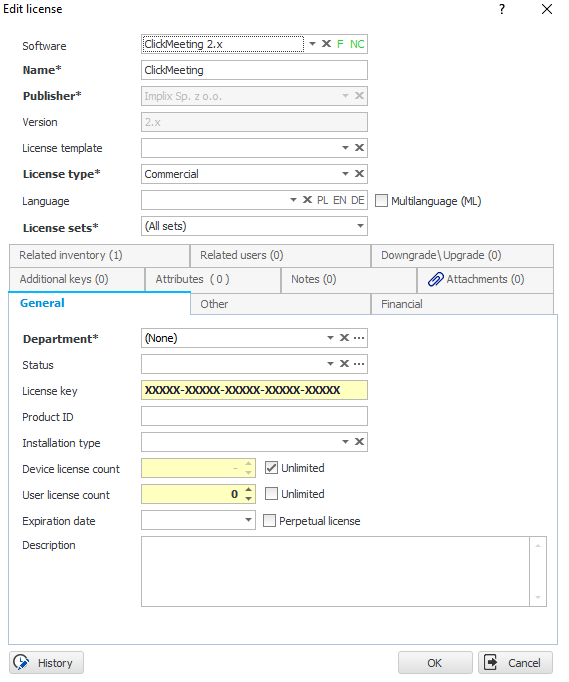Click the History clock icon
Screen dimensions: 569x682
(x=21, y=663)
